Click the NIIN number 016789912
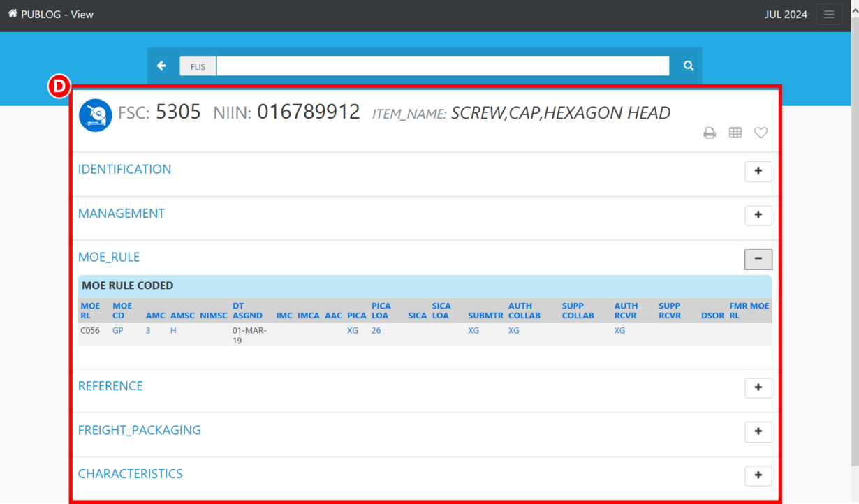 pyautogui.click(x=309, y=112)
